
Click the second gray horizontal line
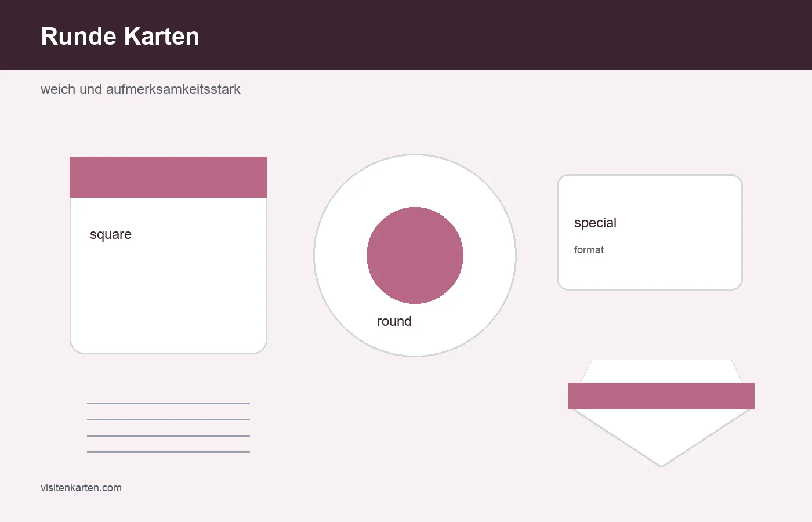[x=168, y=419]
